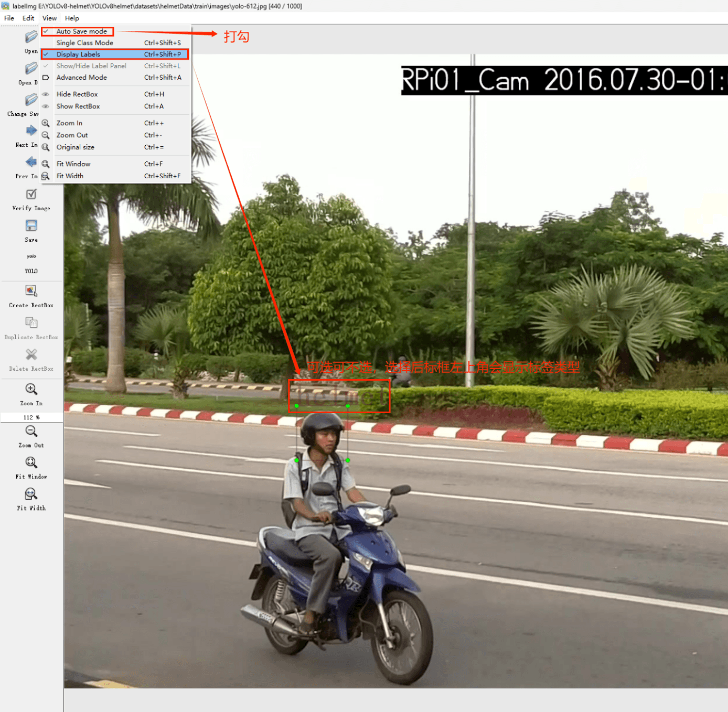Click Show RectBox menu entry
The image size is (728, 712).
click(78, 106)
